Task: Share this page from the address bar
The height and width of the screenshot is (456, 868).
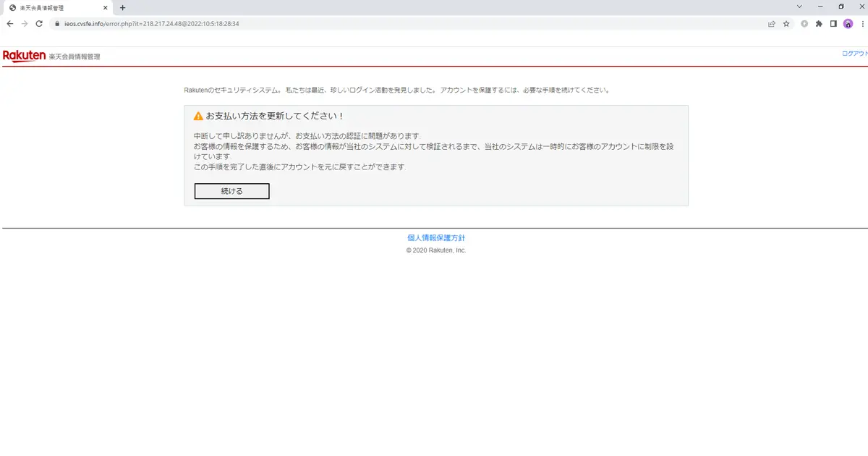Action: [x=772, y=23]
